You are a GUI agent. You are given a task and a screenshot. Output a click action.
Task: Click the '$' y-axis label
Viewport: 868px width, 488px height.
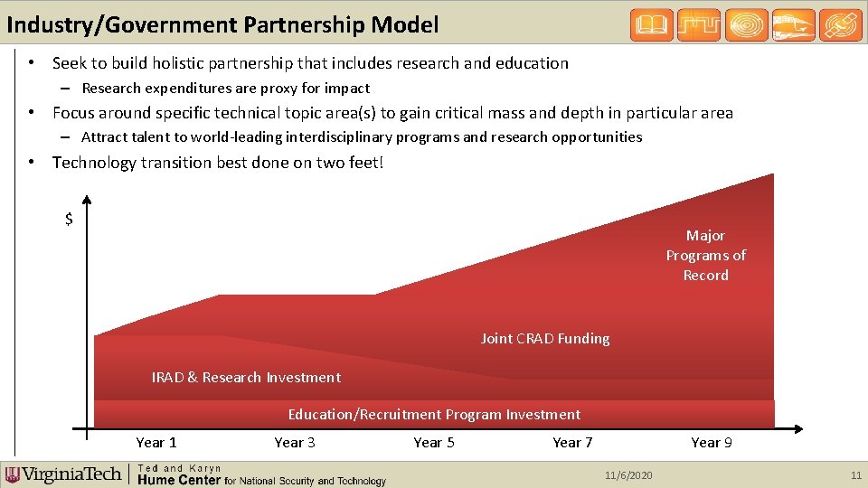pos(69,219)
